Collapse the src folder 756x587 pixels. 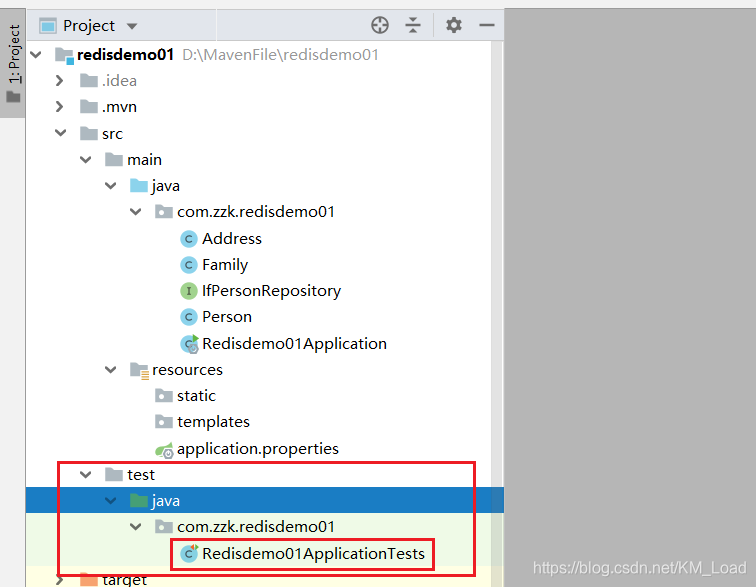(x=61, y=133)
